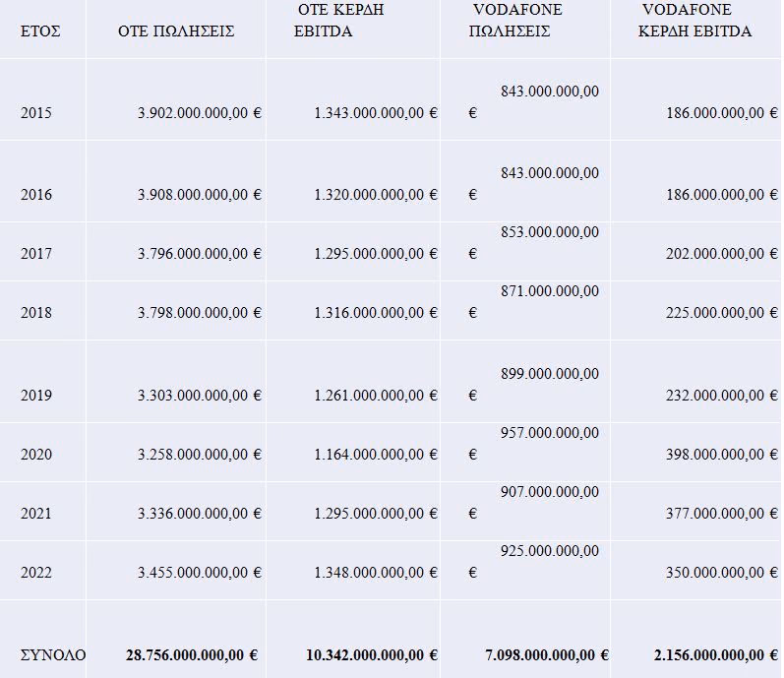Click Vodafone EBITDA value 232.000.000,00 €
The height and width of the screenshot is (678, 784).
click(x=722, y=396)
